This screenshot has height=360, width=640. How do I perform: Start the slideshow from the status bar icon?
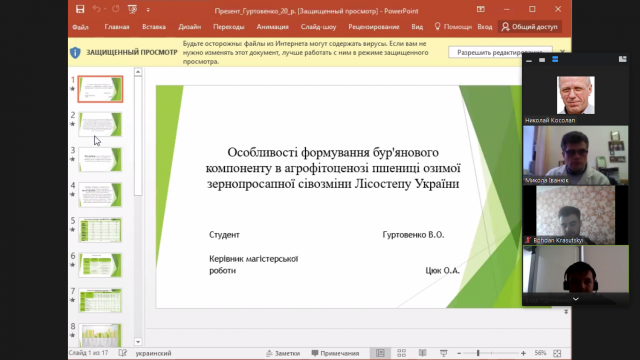(x=444, y=353)
